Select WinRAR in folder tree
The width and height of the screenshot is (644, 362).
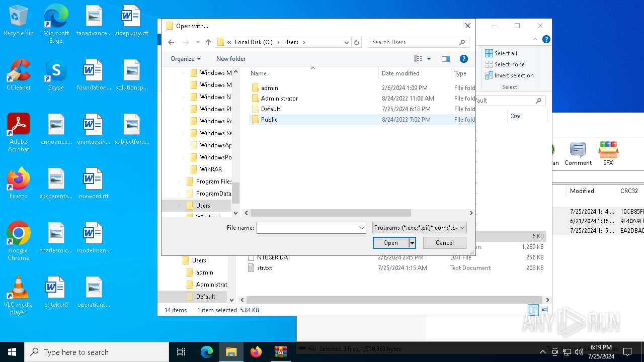pyautogui.click(x=211, y=169)
